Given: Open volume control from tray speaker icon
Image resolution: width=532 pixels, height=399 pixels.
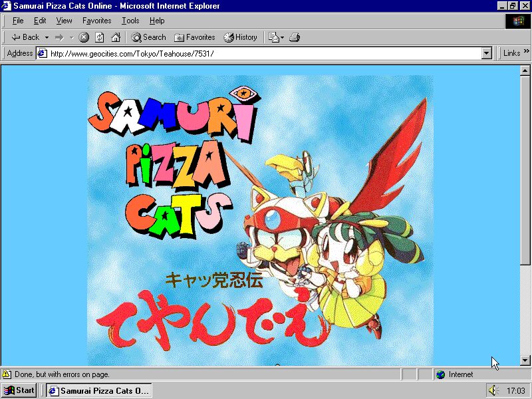Looking at the screenshot, I should 494,390.
